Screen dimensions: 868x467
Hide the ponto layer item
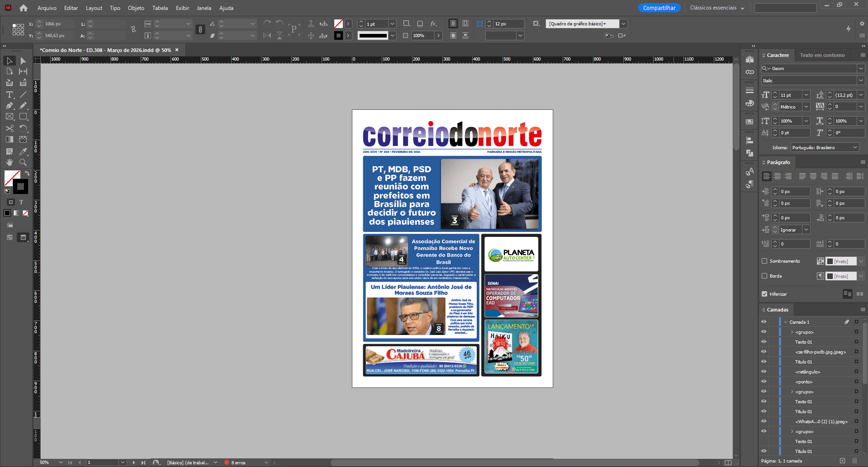(x=764, y=382)
